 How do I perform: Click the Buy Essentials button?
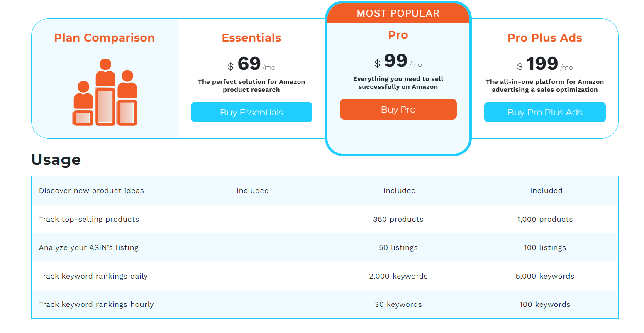tap(251, 112)
